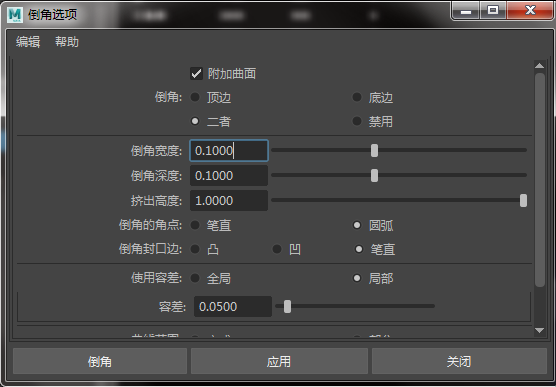Click the scrollbar down arrow
The width and height of the screenshot is (556, 387).
[x=539, y=331]
